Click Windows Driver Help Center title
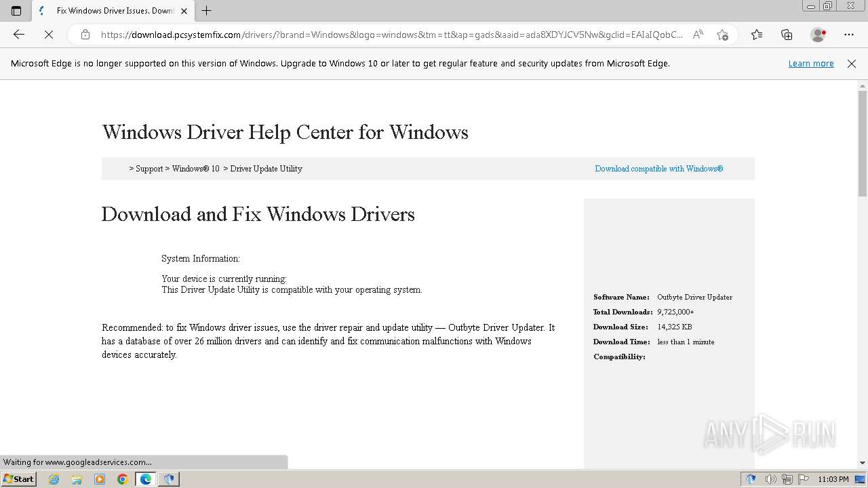 (x=285, y=132)
